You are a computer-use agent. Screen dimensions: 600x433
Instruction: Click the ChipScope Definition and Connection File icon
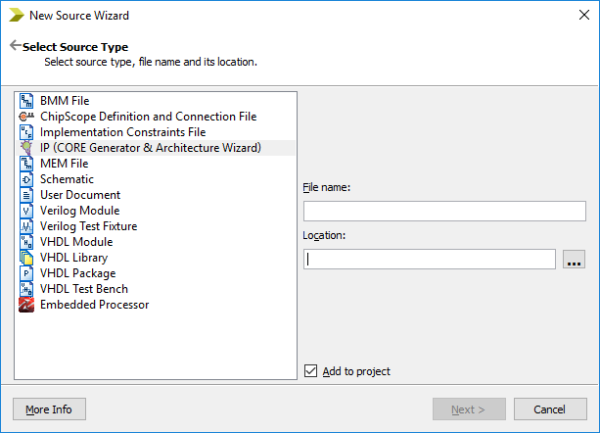26,116
